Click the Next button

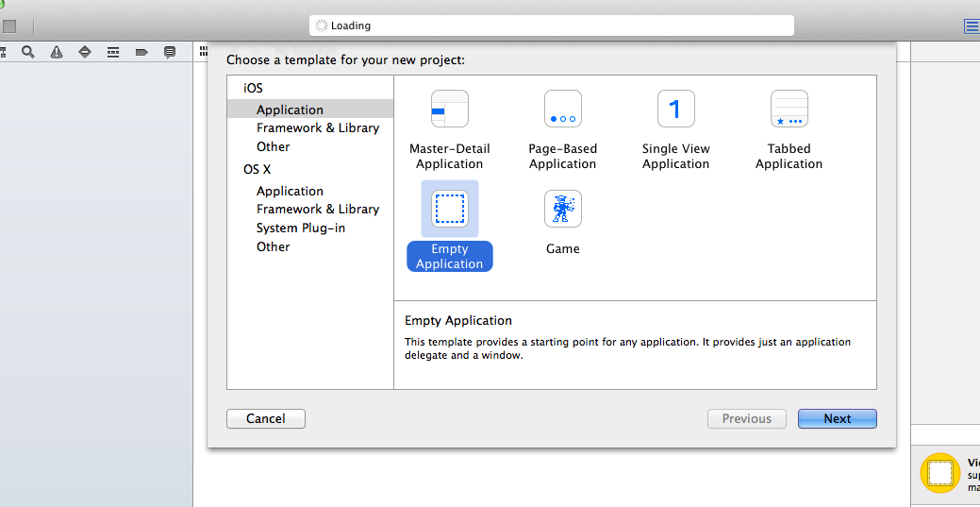837,419
